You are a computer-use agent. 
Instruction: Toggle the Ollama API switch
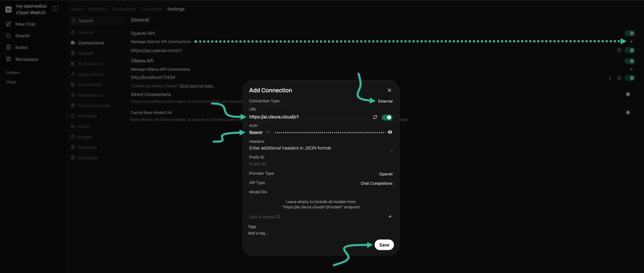630,61
